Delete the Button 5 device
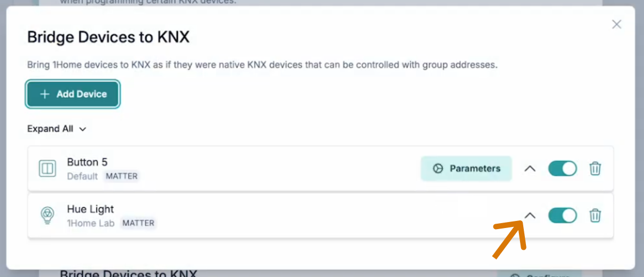This screenshot has height=277, width=644. point(595,169)
